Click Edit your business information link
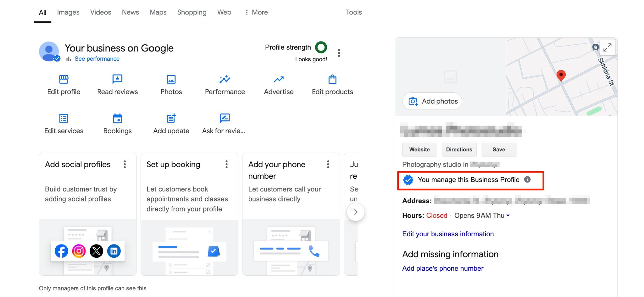This screenshot has height=297, width=644. (x=448, y=234)
